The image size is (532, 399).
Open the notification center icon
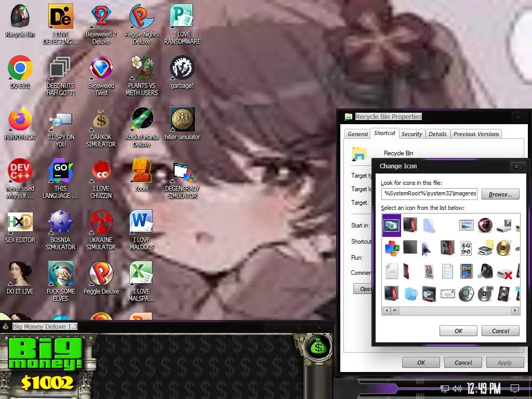point(515,388)
